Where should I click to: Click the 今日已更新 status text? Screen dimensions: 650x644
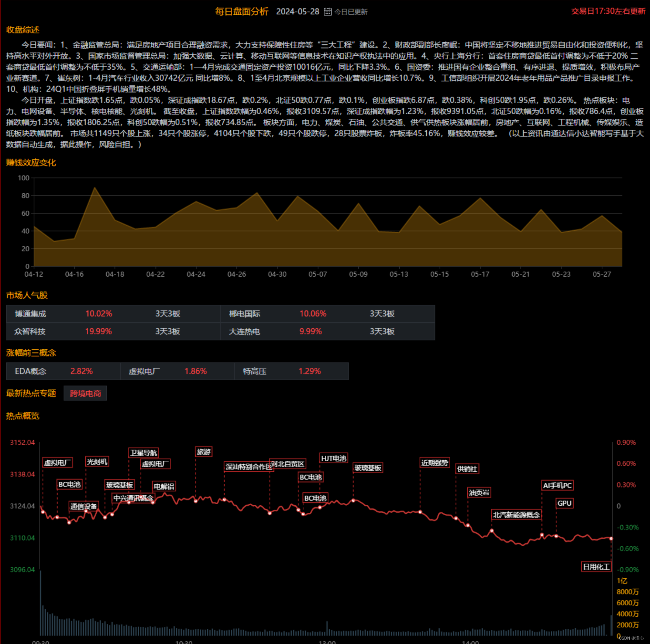point(351,12)
